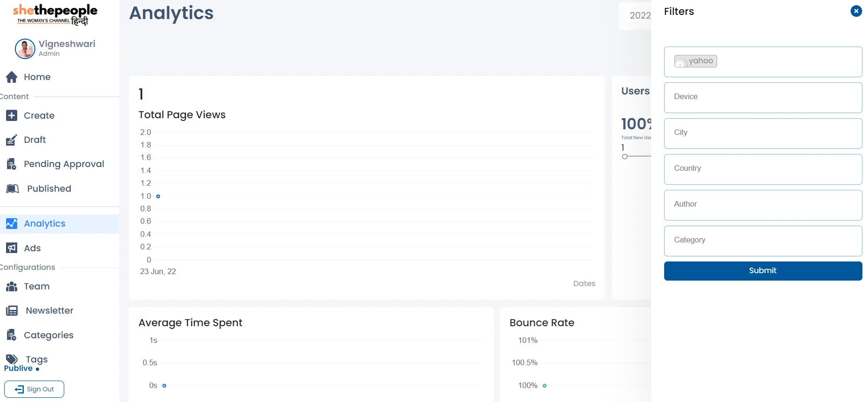Click the Users card heading
868x402 pixels.
tap(635, 91)
